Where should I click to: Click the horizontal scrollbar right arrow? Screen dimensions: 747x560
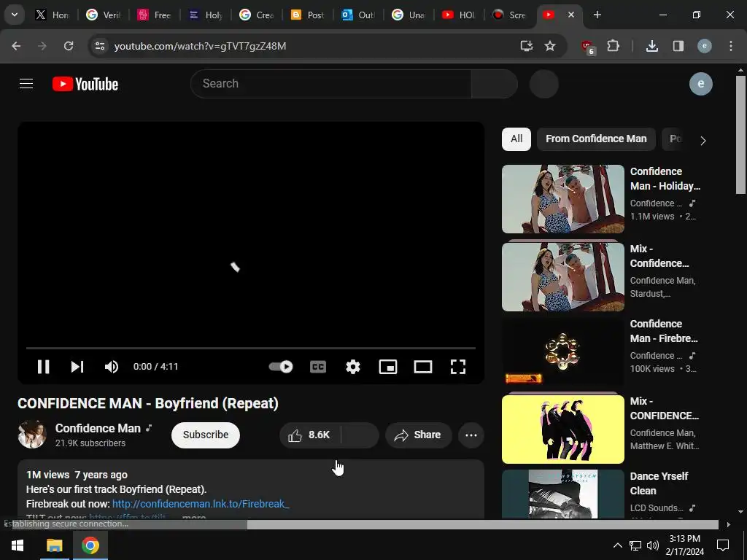[x=728, y=524]
